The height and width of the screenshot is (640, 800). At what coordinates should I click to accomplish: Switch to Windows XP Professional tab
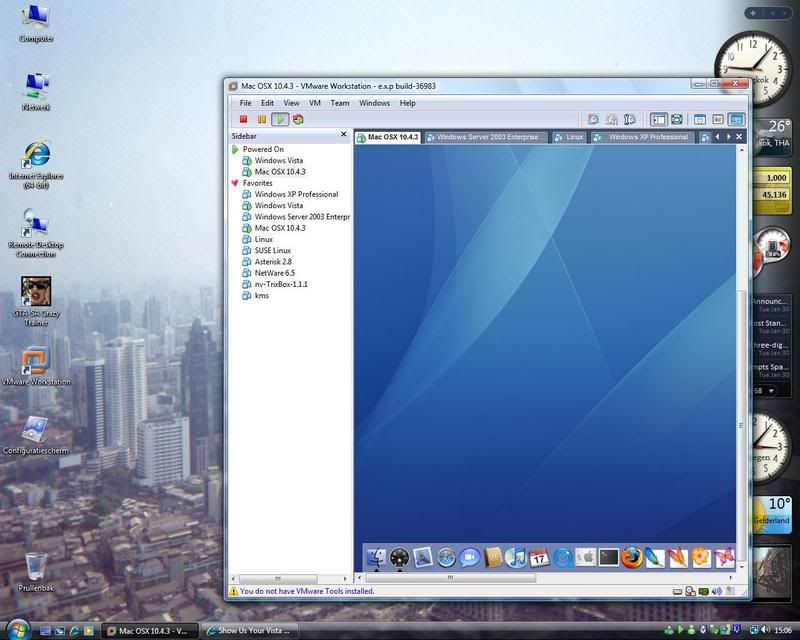pyautogui.click(x=642, y=137)
